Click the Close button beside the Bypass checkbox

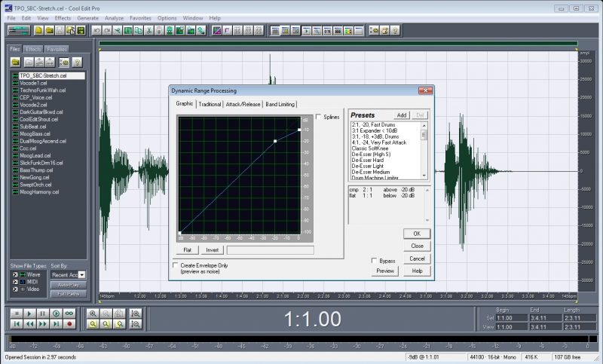[417, 246]
